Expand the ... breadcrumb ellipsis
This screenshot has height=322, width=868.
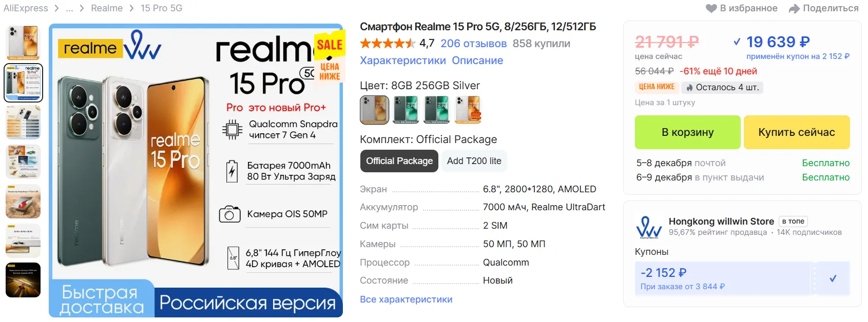coord(69,8)
